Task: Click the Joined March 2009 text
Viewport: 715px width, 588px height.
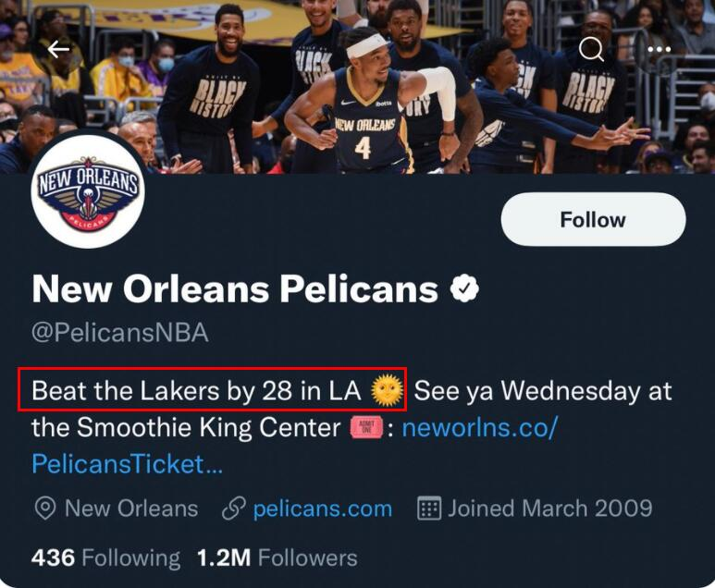Action: (550, 508)
